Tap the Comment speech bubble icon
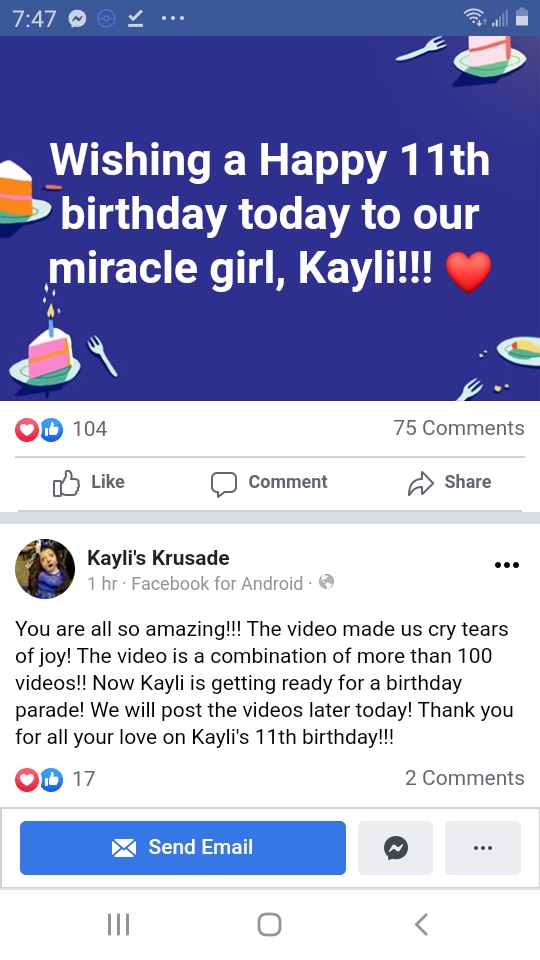 click(223, 484)
